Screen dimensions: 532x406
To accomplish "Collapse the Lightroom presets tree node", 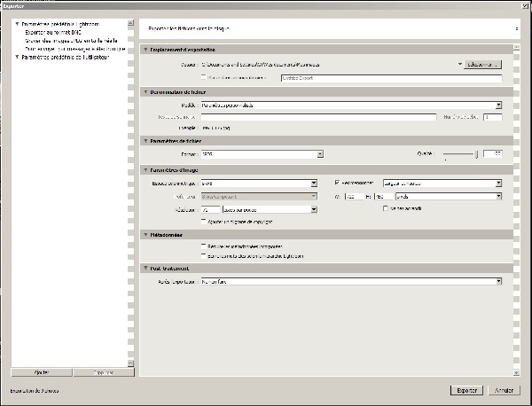I will click(17, 24).
